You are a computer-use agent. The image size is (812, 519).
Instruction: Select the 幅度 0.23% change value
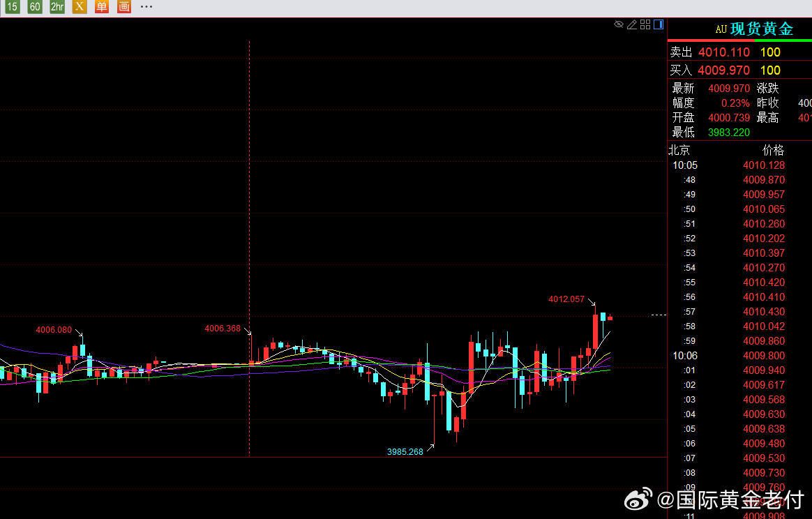pos(735,103)
